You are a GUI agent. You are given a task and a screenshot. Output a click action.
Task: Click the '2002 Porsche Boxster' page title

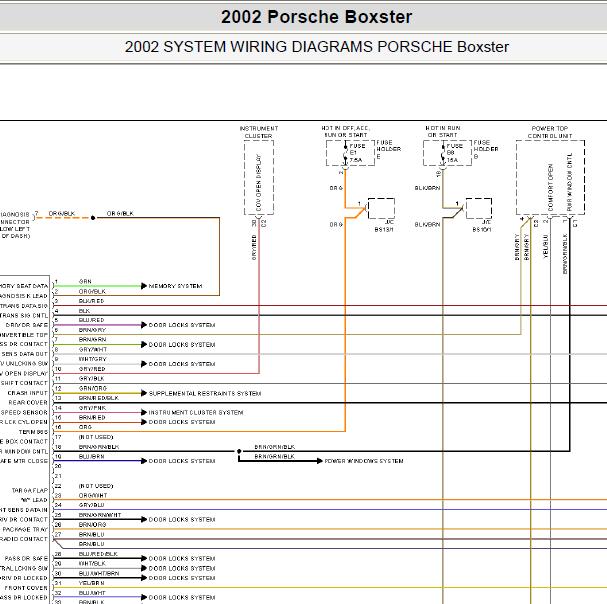tap(316, 17)
